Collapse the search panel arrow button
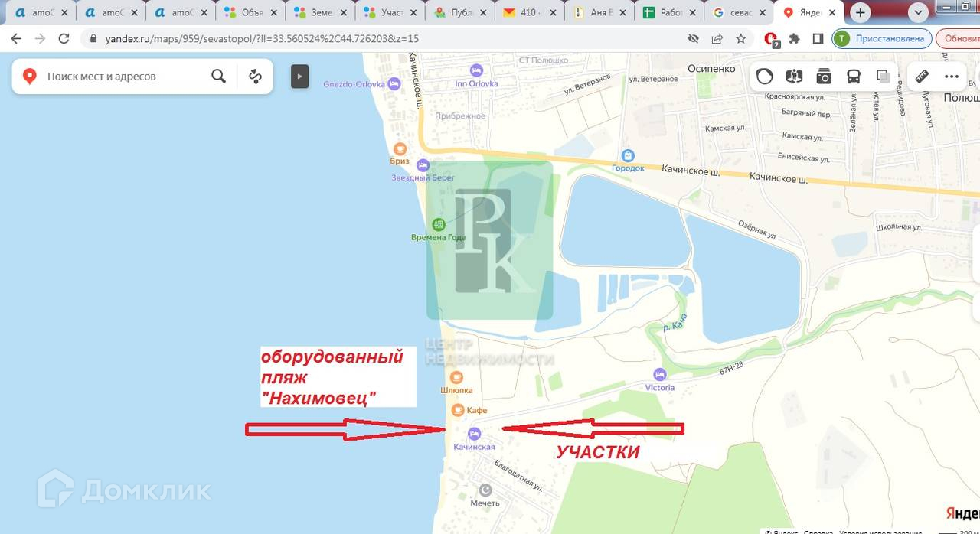This screenshot has height=534, width=980. click(299, 76)
